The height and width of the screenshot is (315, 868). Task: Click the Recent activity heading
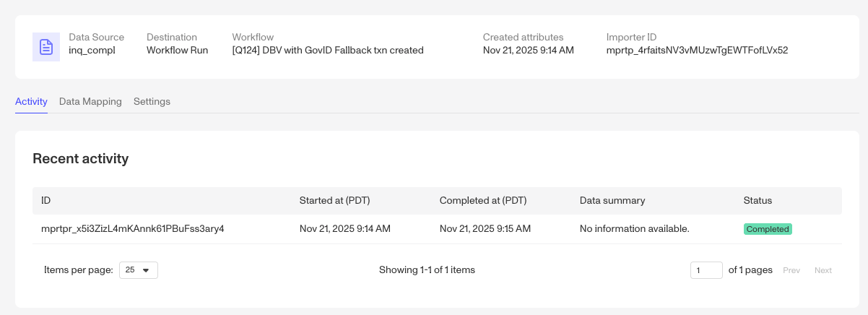pyautogui.click(x=81, y=158)
